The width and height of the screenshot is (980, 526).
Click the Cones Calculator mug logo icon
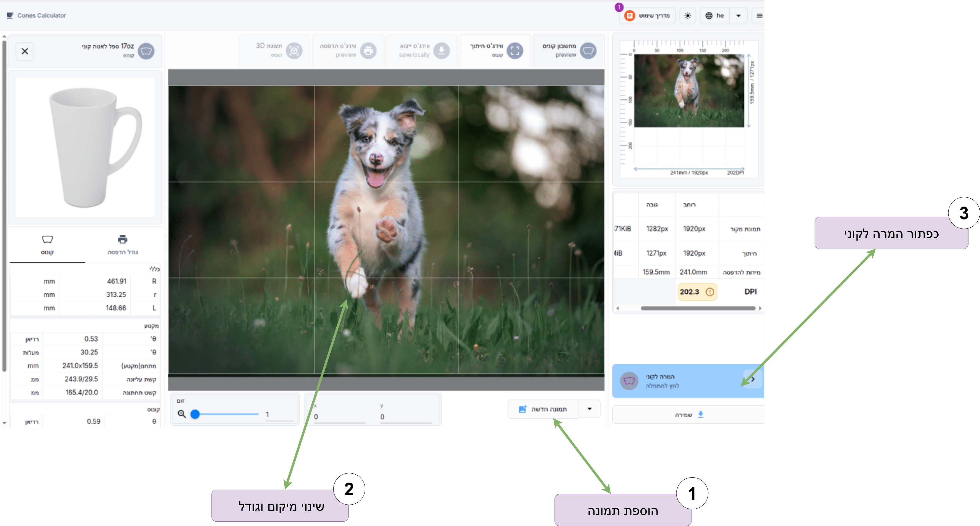click(10, 15)
